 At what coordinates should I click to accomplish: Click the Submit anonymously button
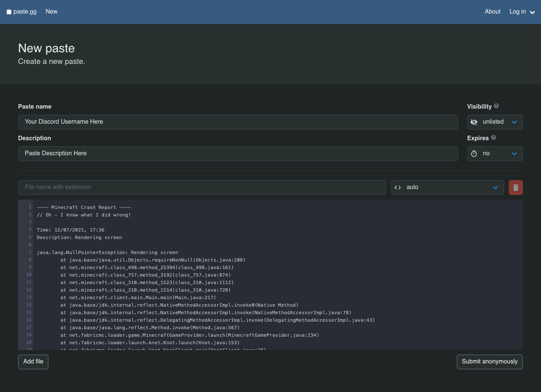click(x=490, y=362)
